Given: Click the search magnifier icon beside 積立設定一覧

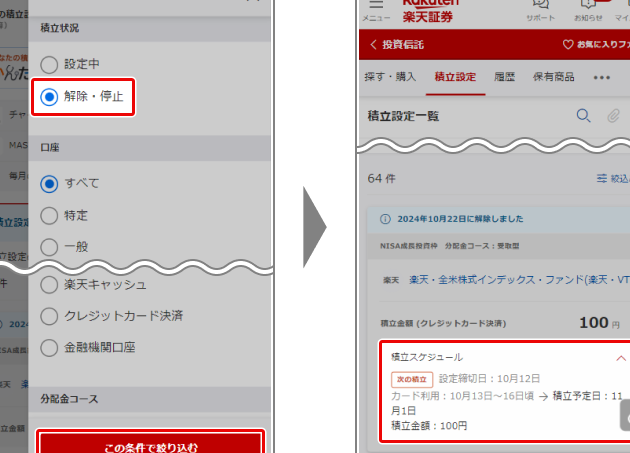Looking at the screenshot, I should tap(583, 116).
